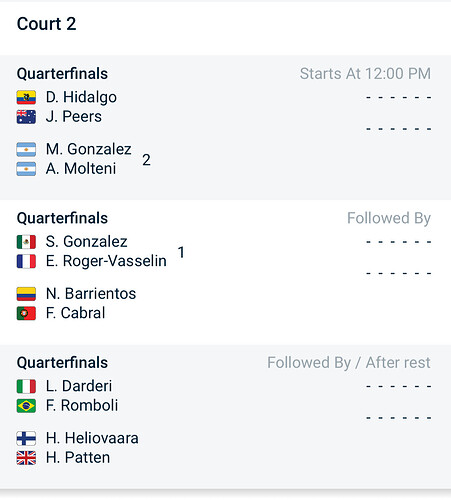Click seed number 2 beside Gonzalez/Molteni

[146, 160]
